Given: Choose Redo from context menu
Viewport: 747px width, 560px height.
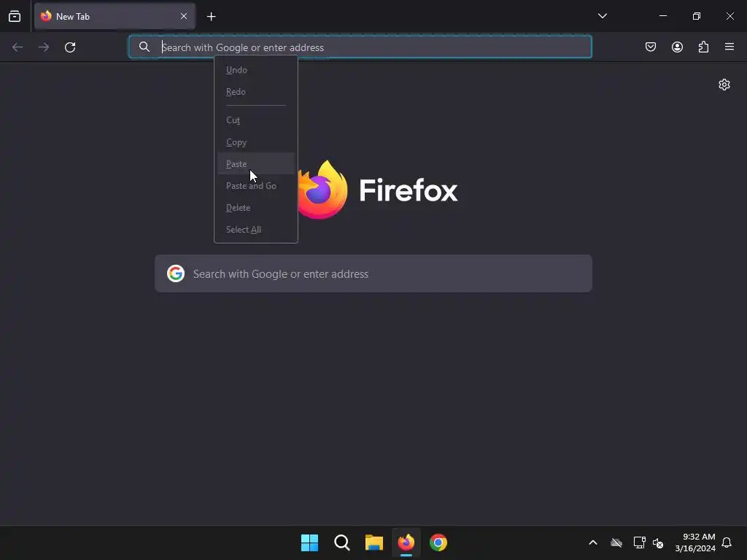Looking at the screenshot, I should (x=256, y=92).
